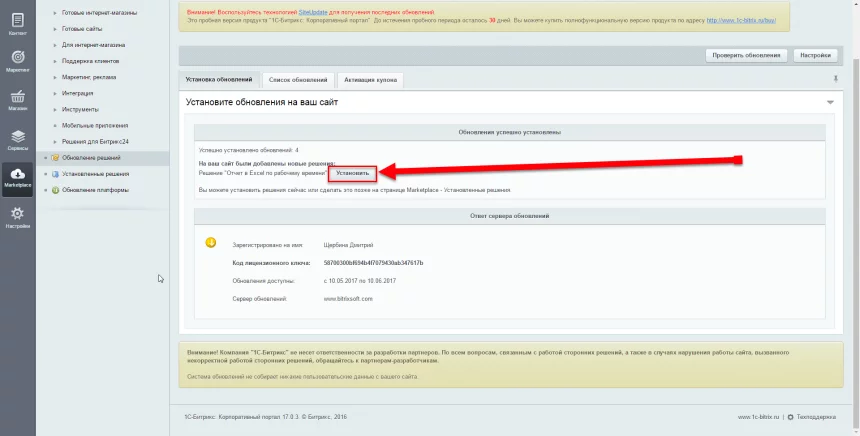Screen dimensions: 860x436
Task: Click the Проверить обновления button
Action: coord(746,55)
